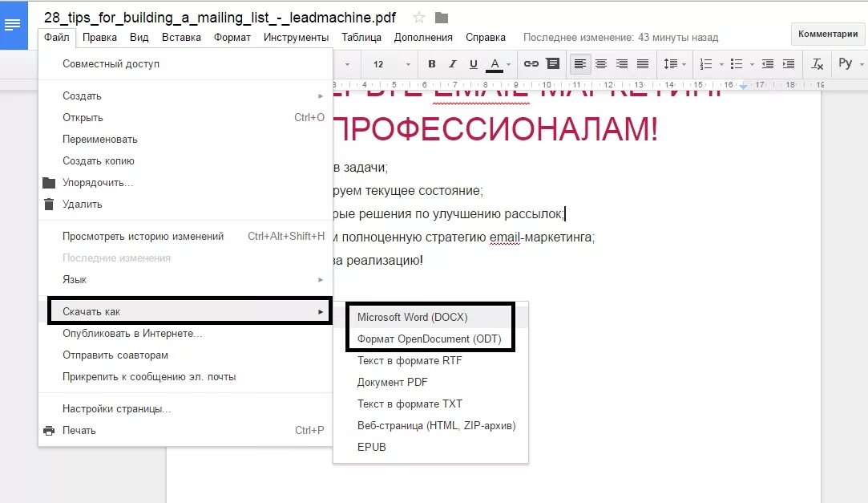The height and width of the screenshot is (503, 868).
Task: Download as Microsoft Word (DOCX)
Action: click(x=430, y=317)
